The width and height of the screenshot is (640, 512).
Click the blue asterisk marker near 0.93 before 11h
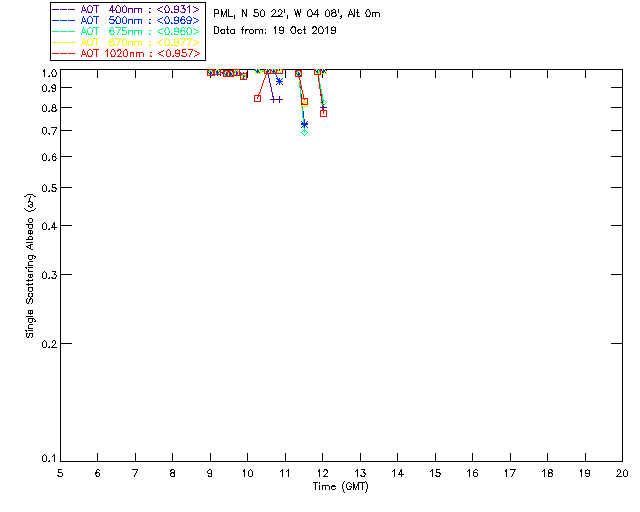point(279,82)
